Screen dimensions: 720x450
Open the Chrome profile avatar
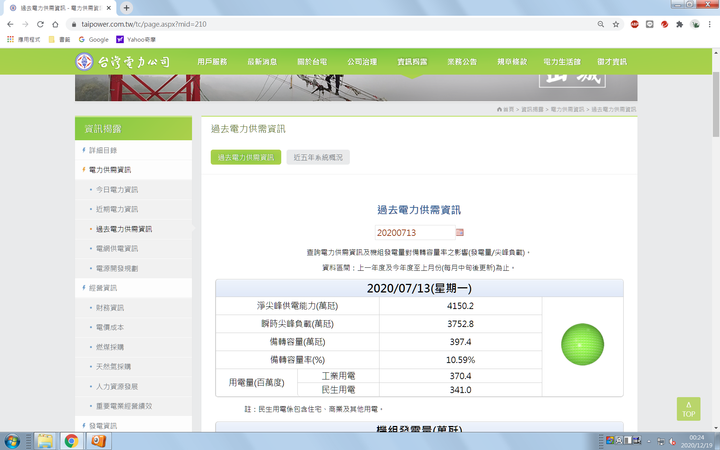(695, 24)
